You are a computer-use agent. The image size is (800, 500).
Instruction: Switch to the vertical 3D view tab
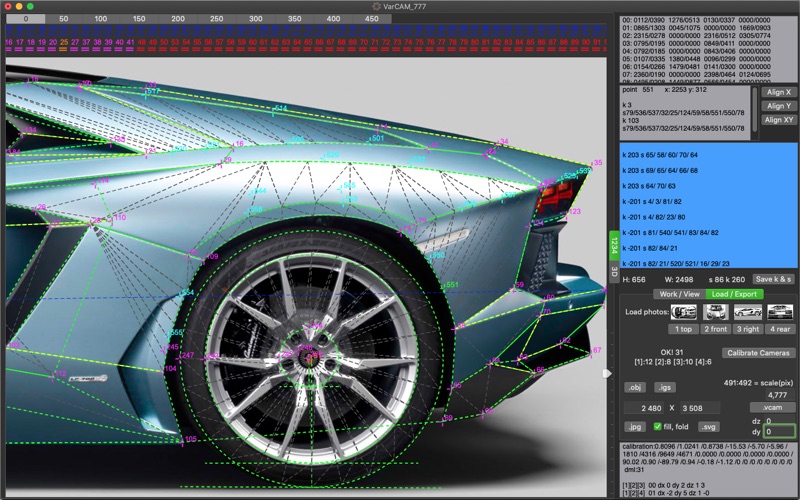(x=614, y=271)
